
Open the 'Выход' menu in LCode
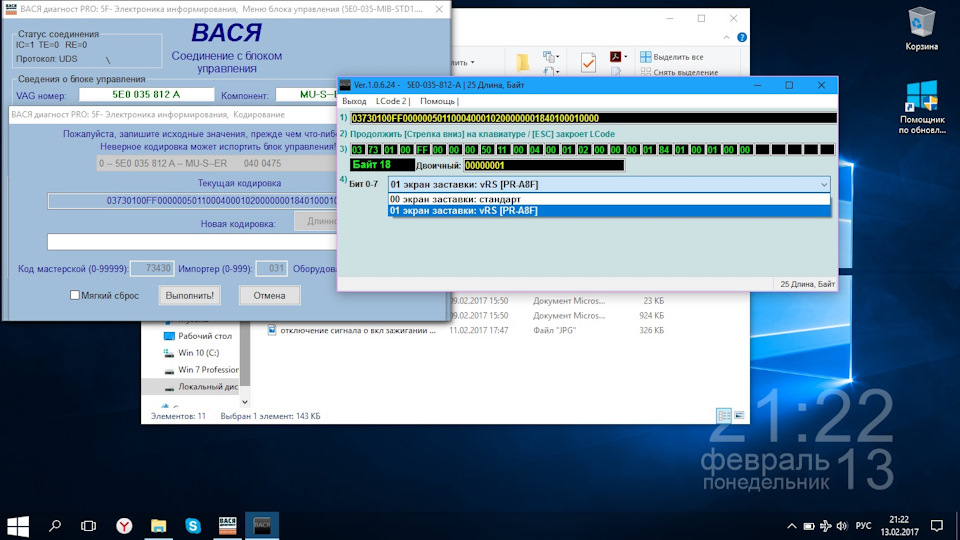click(354, 101)
